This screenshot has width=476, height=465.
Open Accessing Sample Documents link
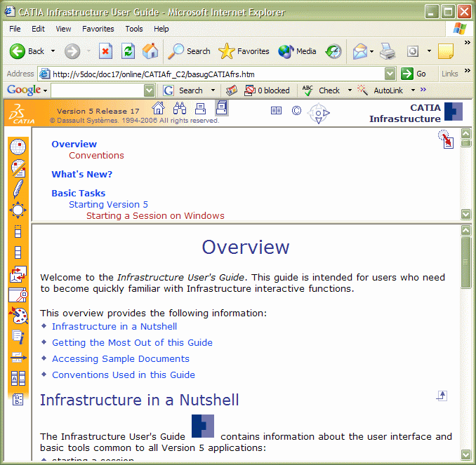(x=121, y=359)
